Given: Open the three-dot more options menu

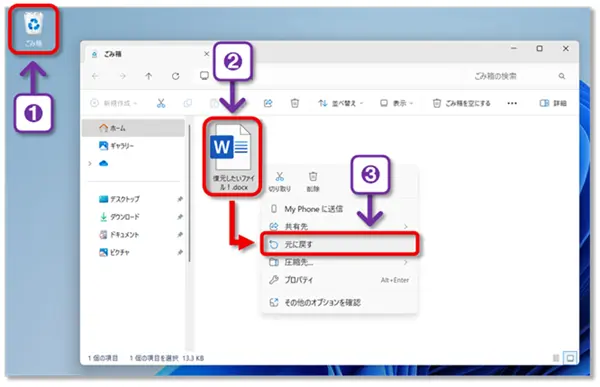Looking at the screenshot, I should point(512,103).
